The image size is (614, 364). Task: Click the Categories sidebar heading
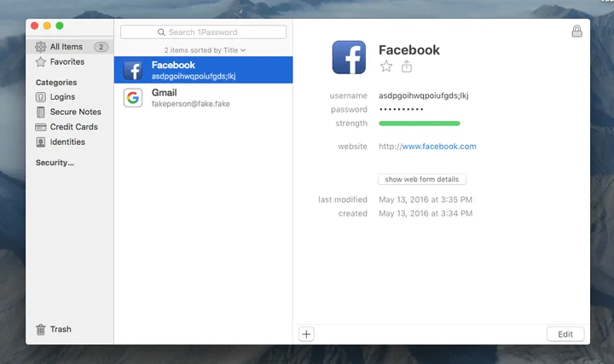pyautogui.click(x=56, y=83)
